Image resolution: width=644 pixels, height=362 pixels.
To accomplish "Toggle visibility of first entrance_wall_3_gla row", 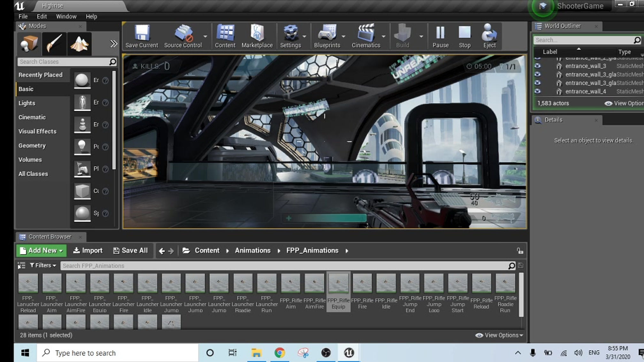I will 538,74.
